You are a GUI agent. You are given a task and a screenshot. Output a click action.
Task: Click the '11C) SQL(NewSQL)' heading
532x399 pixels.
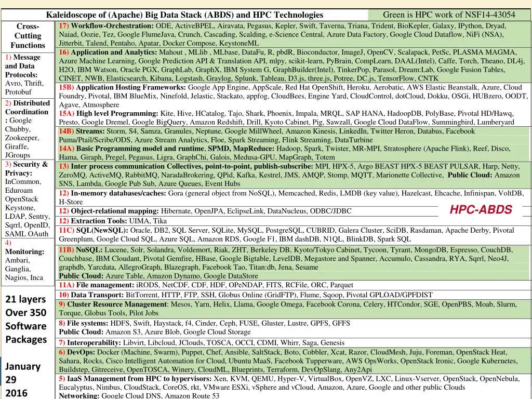coord(94,230)
